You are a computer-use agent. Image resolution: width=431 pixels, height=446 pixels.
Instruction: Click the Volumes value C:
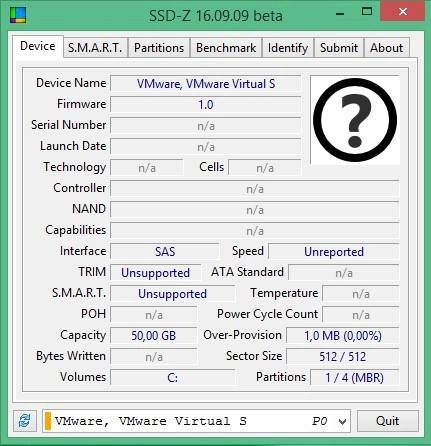172,378
